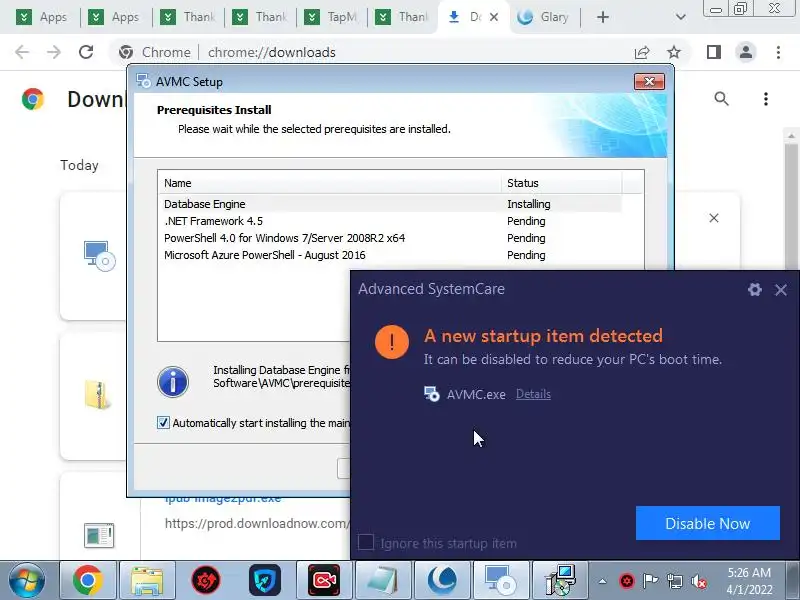Switch to the first Apps tab
This screenshot has width=800, height=600.
point(43,17)
